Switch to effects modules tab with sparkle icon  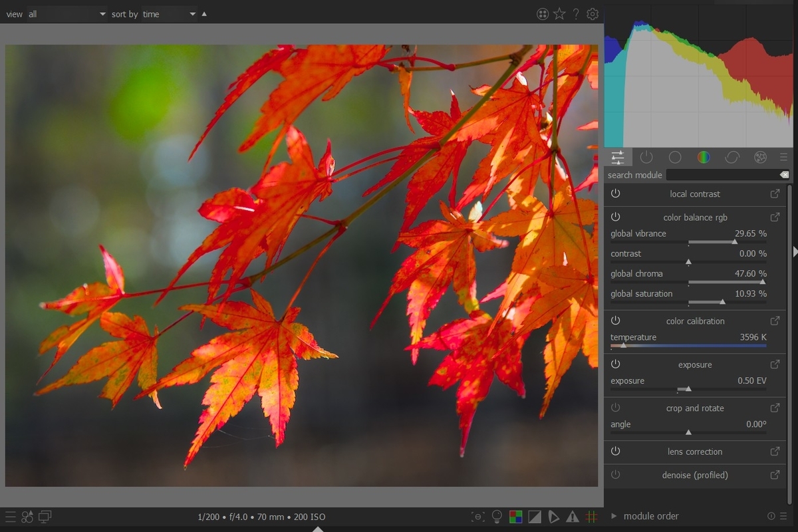point(761,158)
